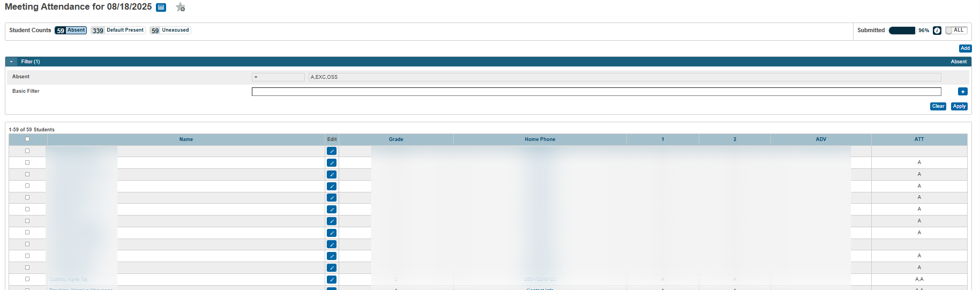
Task: Check the second student row checkbox
Action: [27, 162]
